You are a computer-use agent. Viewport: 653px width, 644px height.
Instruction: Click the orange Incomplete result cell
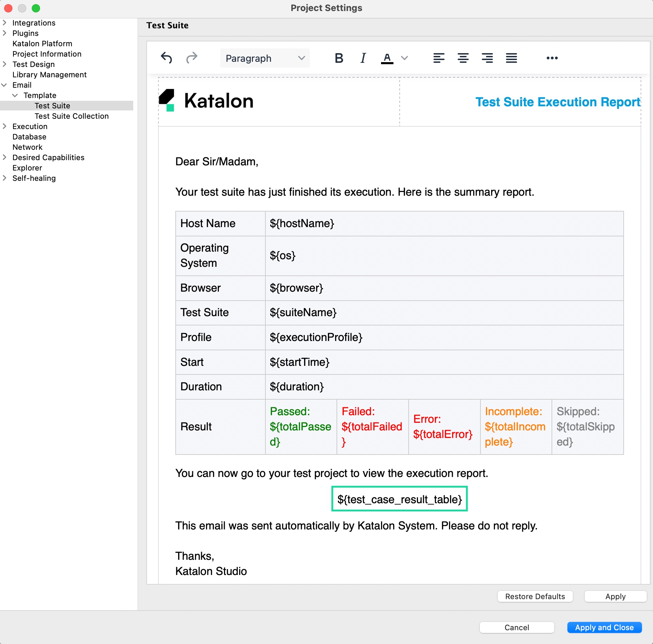click(516, 427)
